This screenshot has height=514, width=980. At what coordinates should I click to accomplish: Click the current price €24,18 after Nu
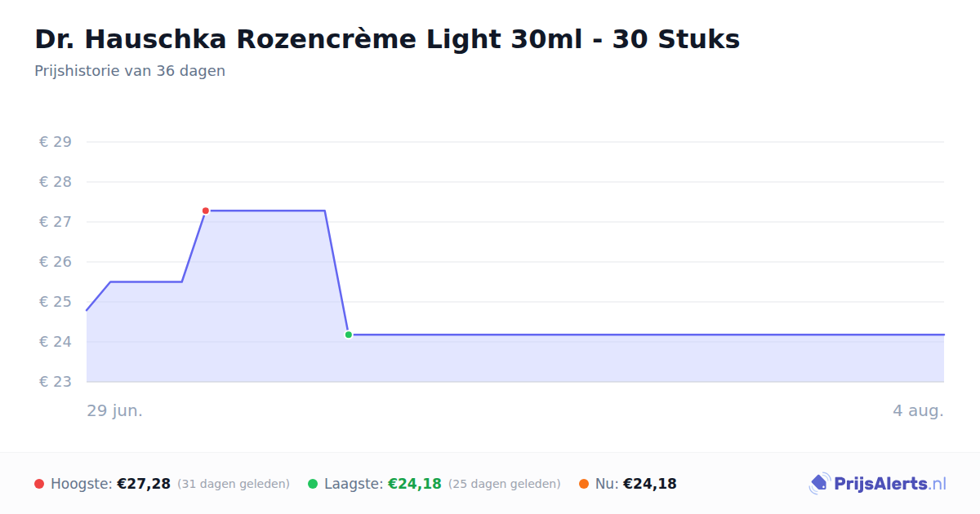click(650, 484)
